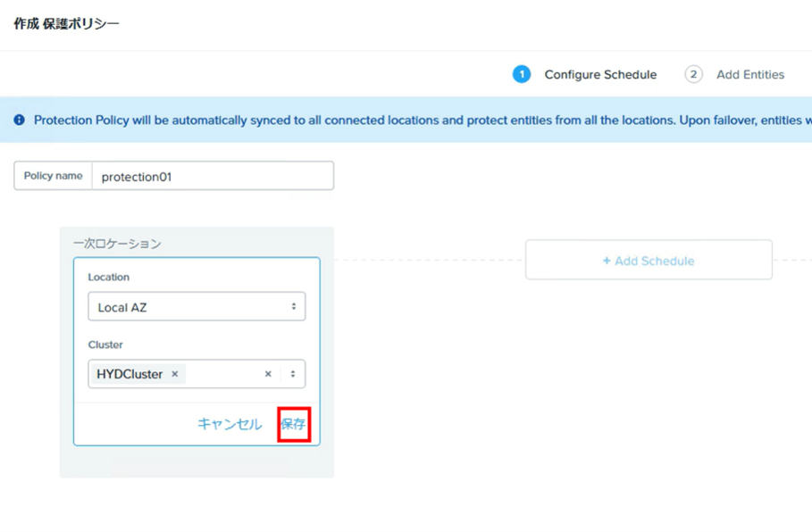Select step 1 circle for Configure Schedule
The image size is (812, 532).
point(522,74)
